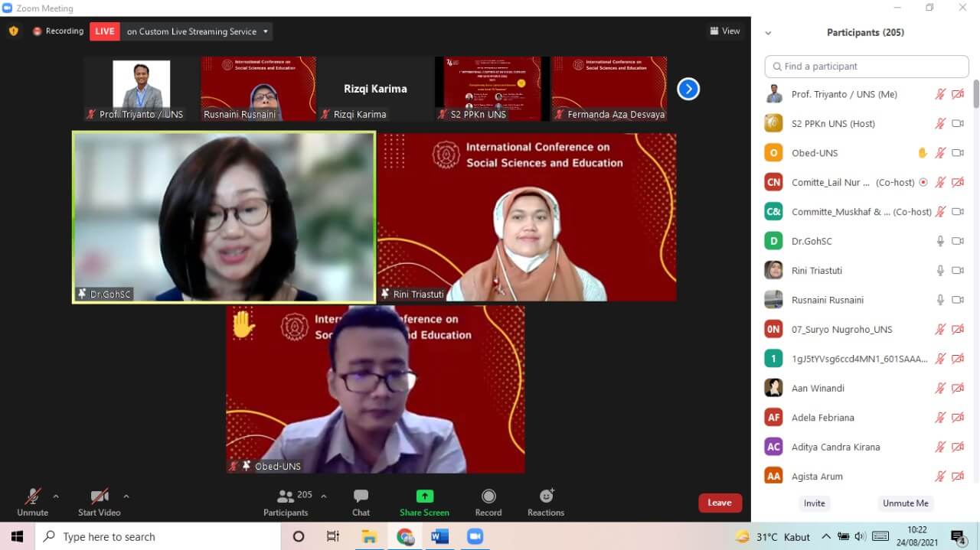Open Zoom from the Windows taskbar

(475, 536)
